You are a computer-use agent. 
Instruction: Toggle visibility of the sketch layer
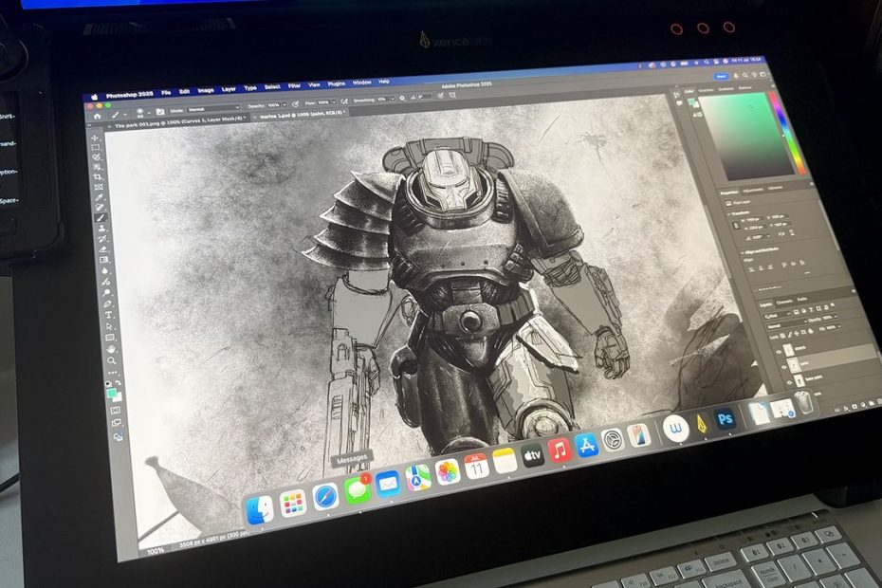pyautogui.click(x=779, y=352)
